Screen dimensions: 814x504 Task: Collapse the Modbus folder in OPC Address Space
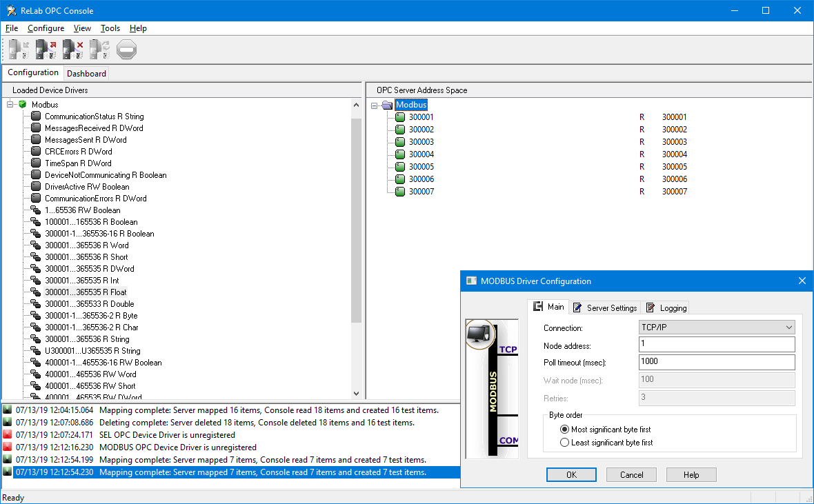pos(375,105)
